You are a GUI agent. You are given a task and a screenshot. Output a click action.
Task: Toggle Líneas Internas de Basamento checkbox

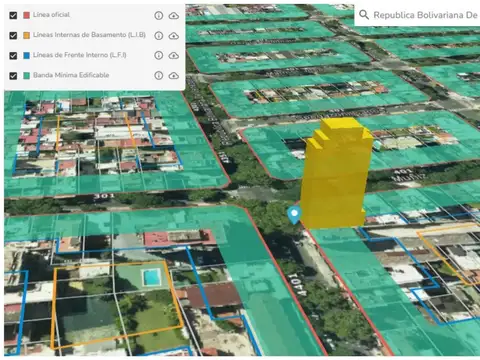coord(13,35)
